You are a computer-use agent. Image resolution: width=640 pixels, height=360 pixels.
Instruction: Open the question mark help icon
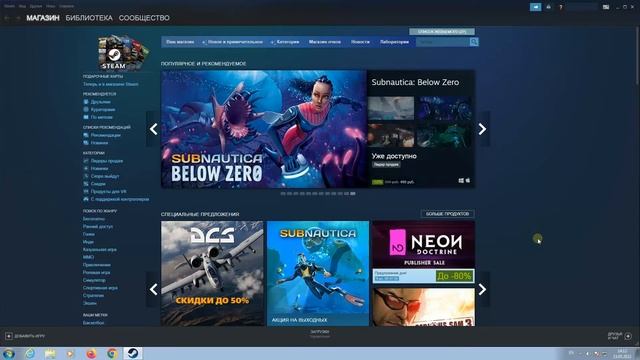click(x=561, y=7)
